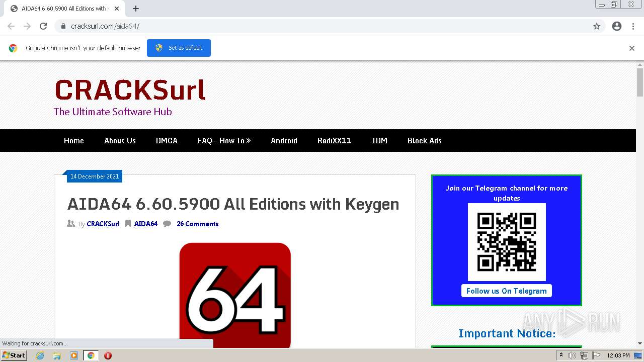Open the DMCA menu item
The height and width of the screenshot is (362, 644).
167,141
